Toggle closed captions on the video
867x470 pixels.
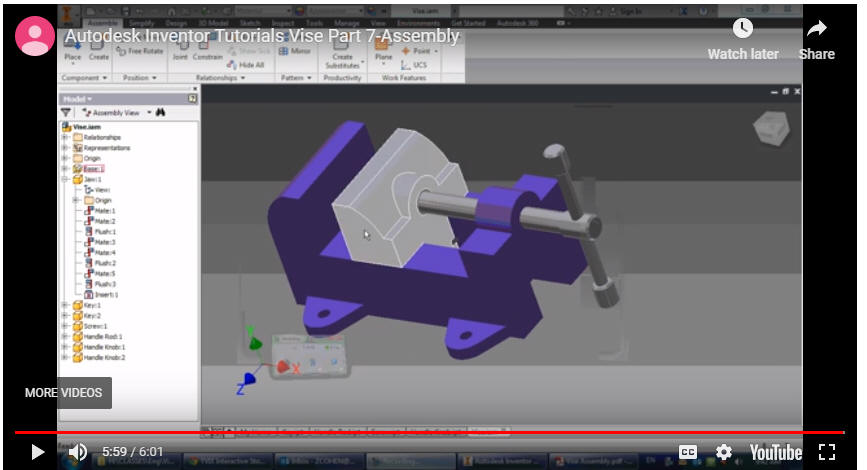pos(688,452)
